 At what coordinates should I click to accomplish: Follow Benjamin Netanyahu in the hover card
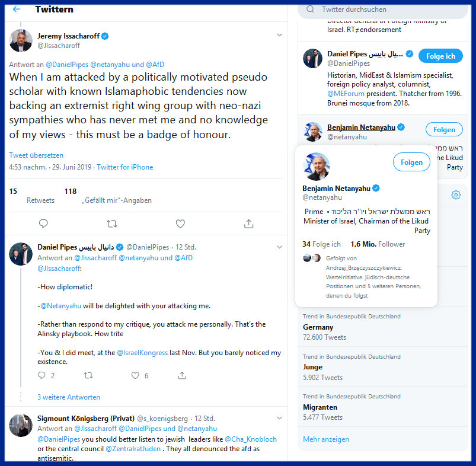click(x=411, y=162)
